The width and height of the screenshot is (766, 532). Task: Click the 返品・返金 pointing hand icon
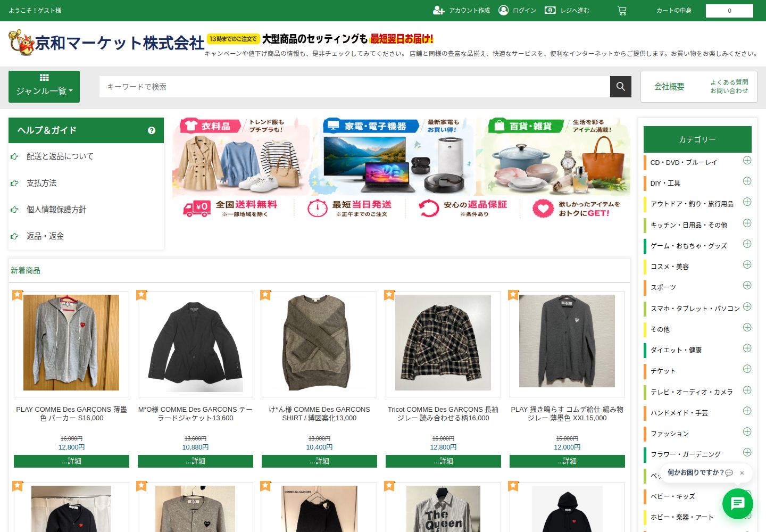(x=14, y=236)
